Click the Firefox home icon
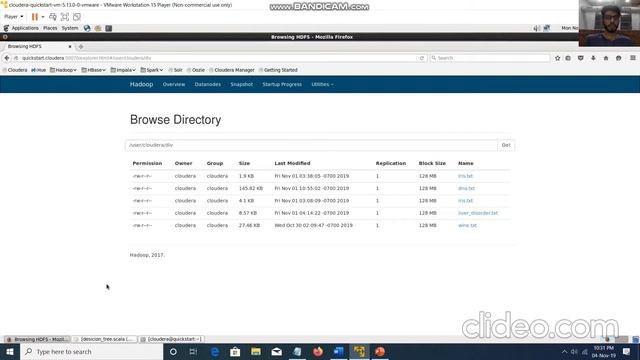This screenshot has height=360, width=640. (606, 58)
